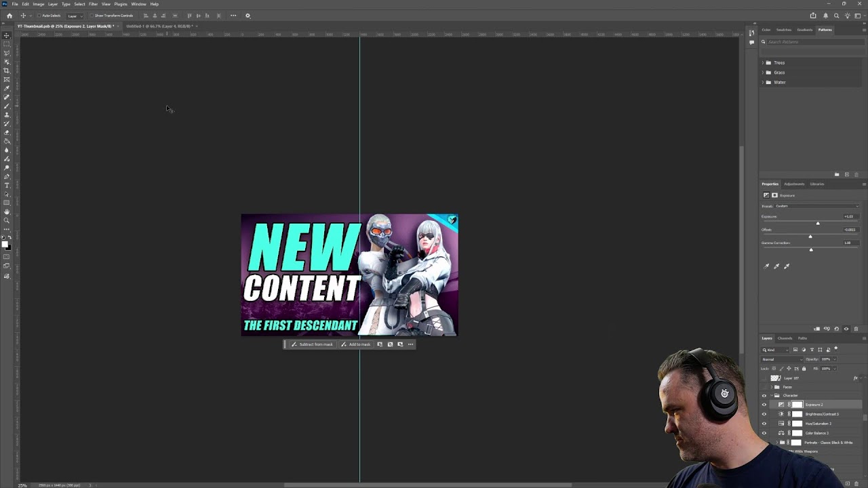Select the Clone Stamp tool

[x=7, y=115]
